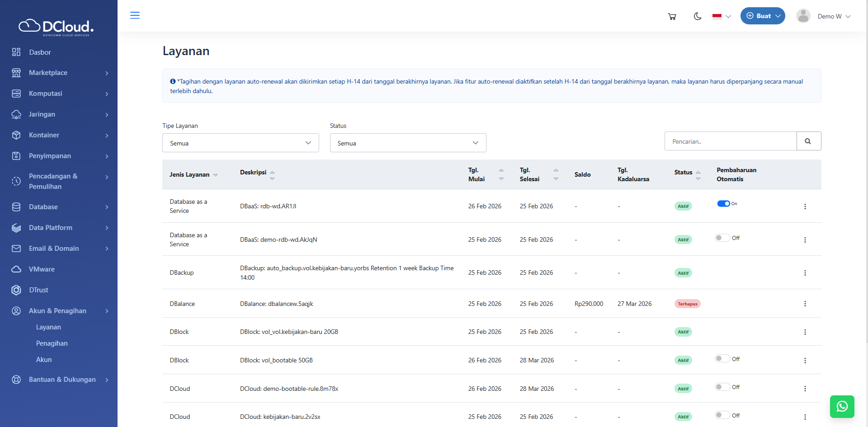The width and height of the screenshot is (868, 427).
Task: Click the hamburger menu icon
Action: pyautogui.click(x=135, y=15)
